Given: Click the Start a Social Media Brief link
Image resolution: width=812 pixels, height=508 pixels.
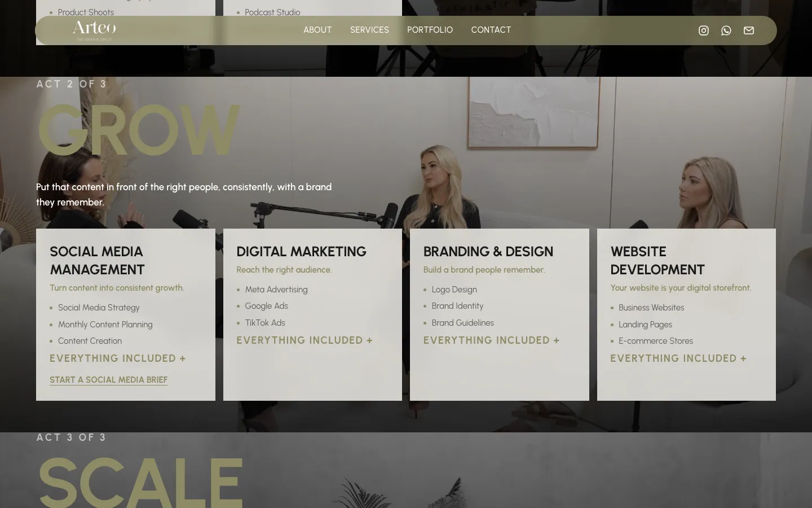Looking at the screenshot, I should pyautogui.click(x=108, y=380).
